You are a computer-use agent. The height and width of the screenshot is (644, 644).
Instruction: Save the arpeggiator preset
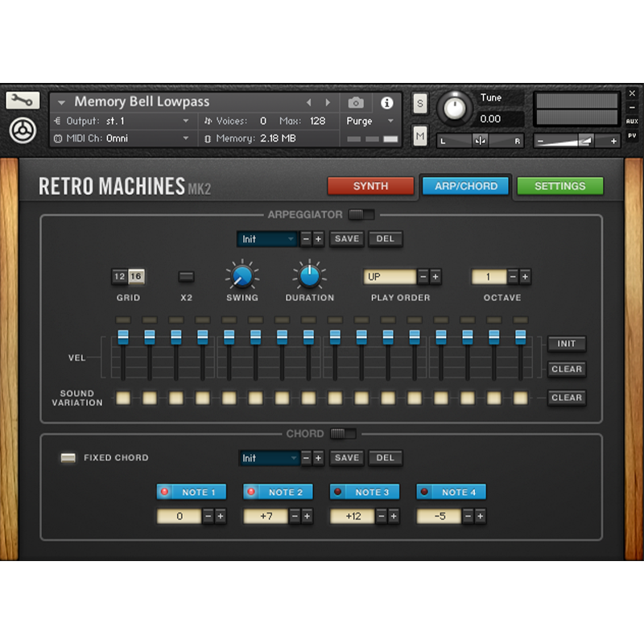(347, 238)
